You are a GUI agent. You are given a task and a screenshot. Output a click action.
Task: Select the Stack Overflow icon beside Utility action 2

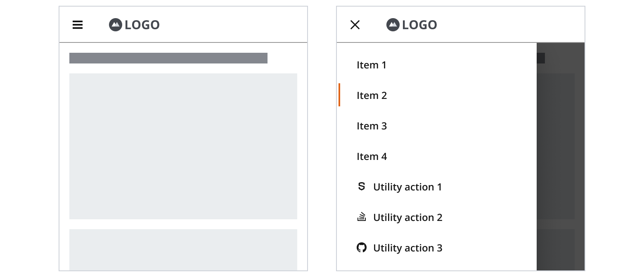click(x=362, y=217)
